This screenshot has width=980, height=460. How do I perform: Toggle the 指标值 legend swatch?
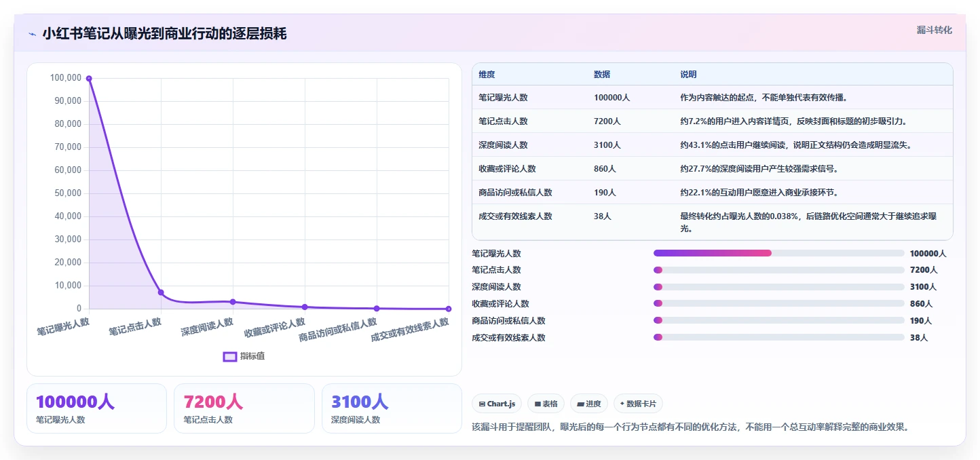pyautogui.click(x=230, y=356)
